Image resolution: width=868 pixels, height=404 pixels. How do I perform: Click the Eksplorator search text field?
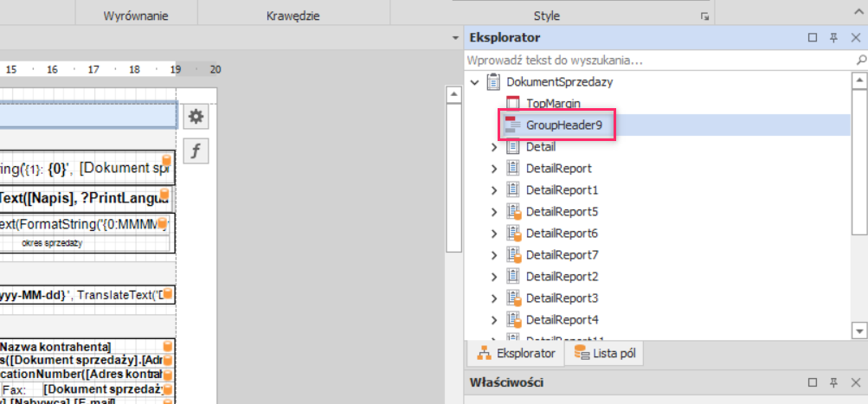point(659,60)
